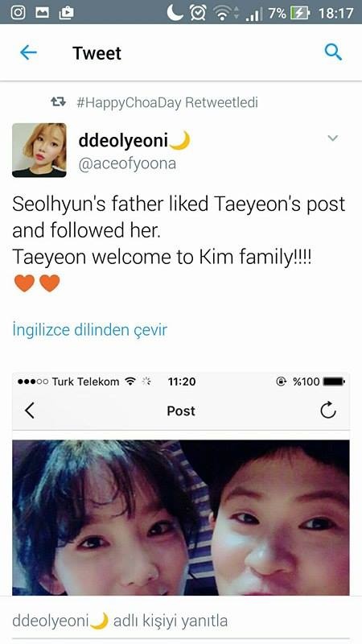The width and height of the screenshot is (362, 644).
Task: Tap the Instagram notification icon
Action: coord(18,12)
